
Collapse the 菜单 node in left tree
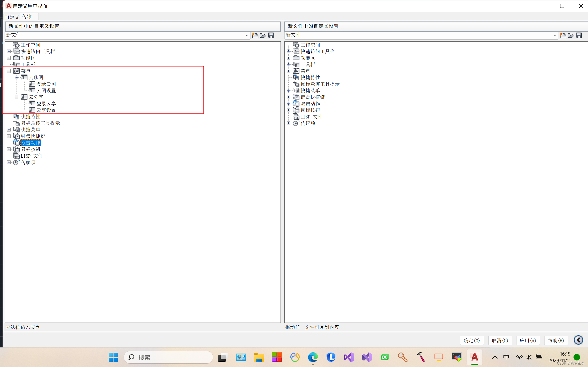(x=9, y=71)
